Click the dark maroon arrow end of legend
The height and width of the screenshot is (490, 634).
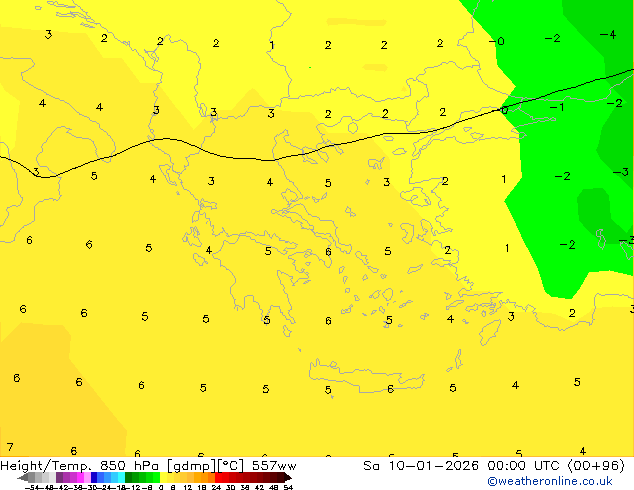click(288, 477)
